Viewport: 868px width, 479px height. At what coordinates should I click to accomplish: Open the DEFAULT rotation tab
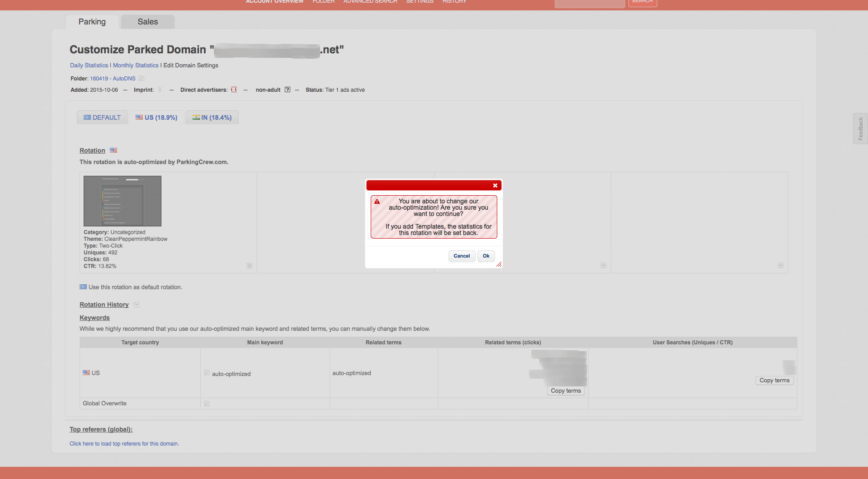102,117
